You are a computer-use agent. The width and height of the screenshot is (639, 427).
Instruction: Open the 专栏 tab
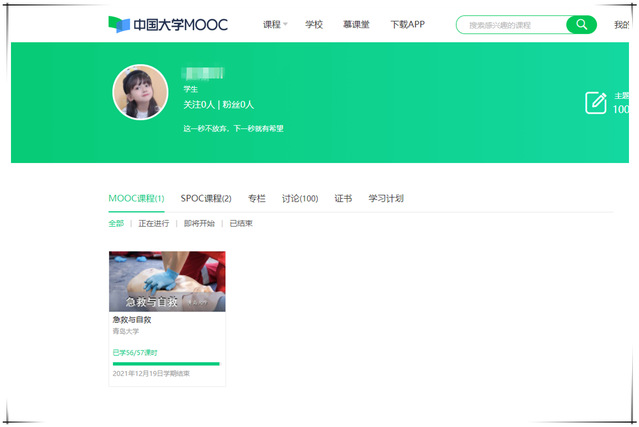[x=257, y=198]
